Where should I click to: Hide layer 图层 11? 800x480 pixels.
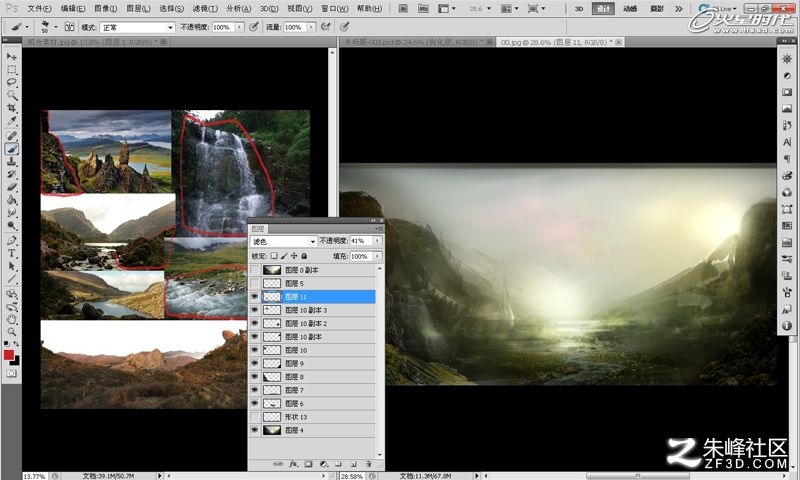[x=254, y=296]
